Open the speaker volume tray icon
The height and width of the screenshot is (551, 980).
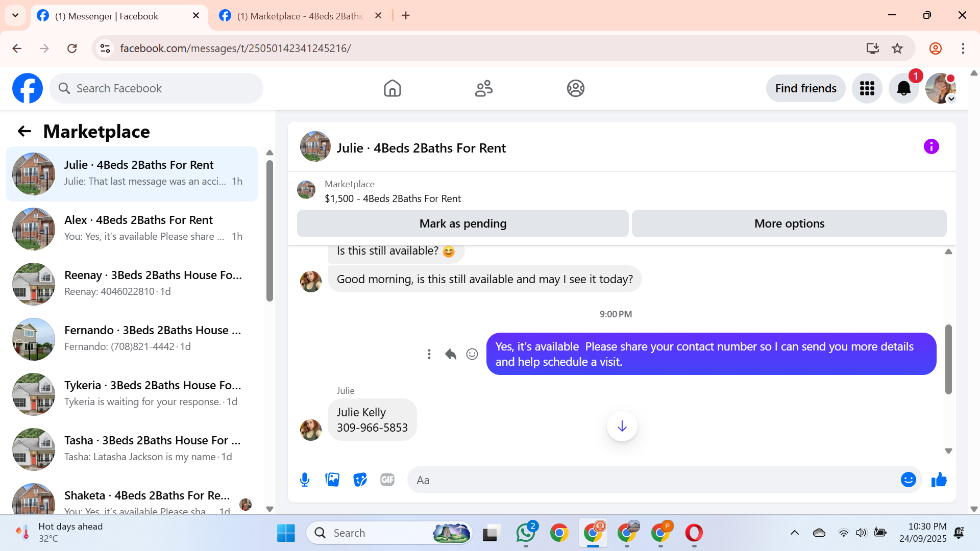pyautogui.click(x=861, y=533)
